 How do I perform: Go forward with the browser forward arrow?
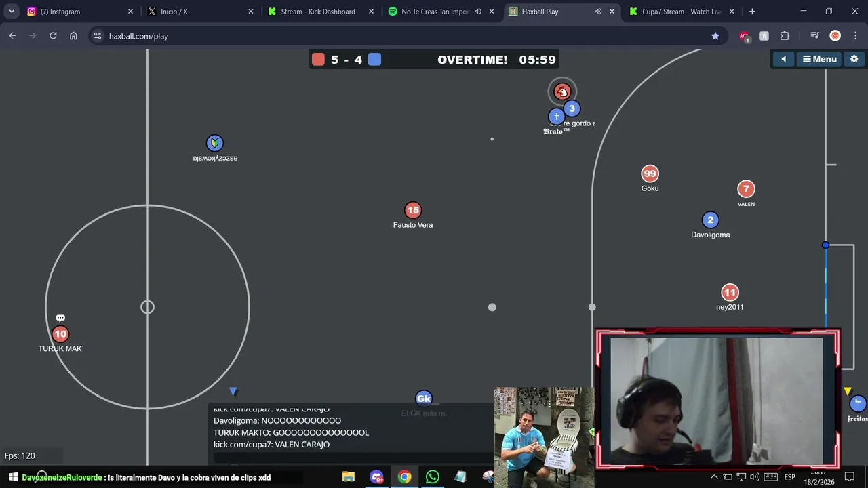33,36
